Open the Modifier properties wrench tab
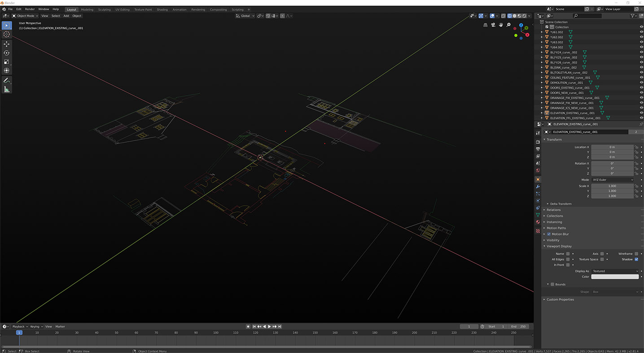Viewport: 644px width, 353px height. 538,186
